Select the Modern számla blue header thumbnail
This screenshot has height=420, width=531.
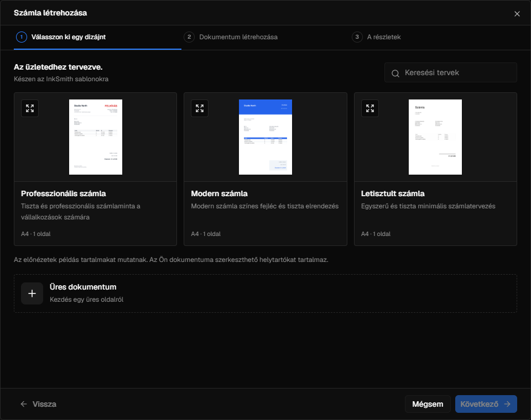[x=265, y=137]
